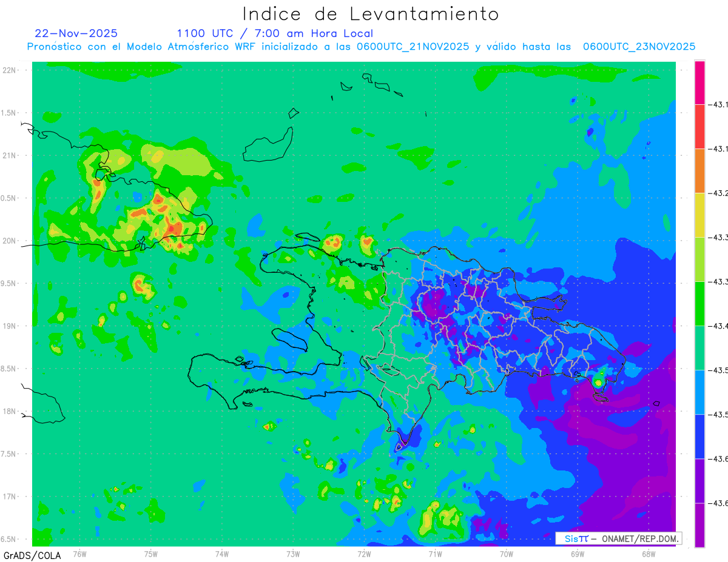Click the 'ONAMET/REP.DOM.' attribution label

(x=639, y=538)
